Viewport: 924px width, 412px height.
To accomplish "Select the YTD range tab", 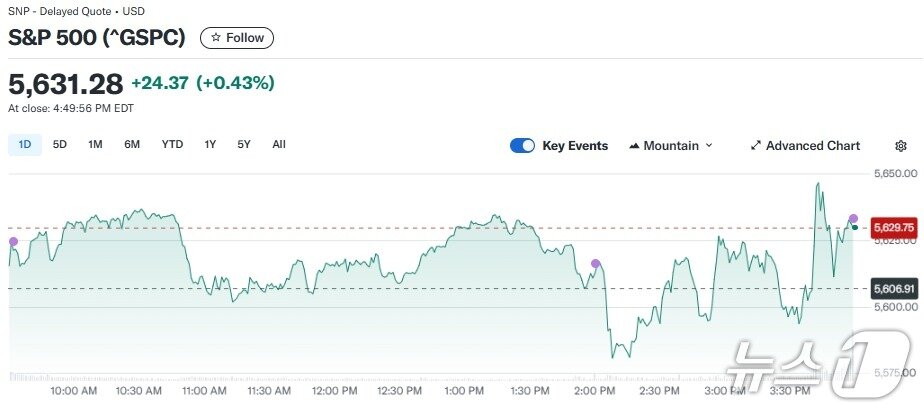I will point(173,144).
